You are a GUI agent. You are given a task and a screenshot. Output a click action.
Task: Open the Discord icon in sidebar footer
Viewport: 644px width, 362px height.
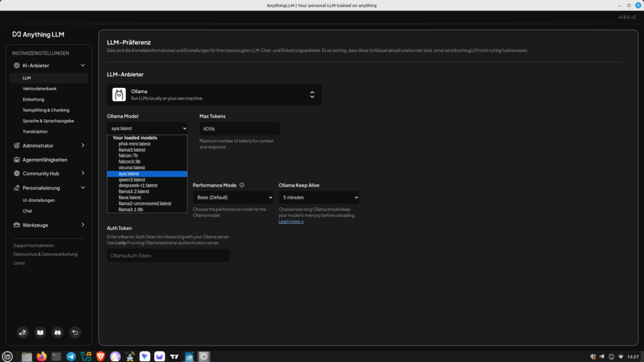pos(57,332)
